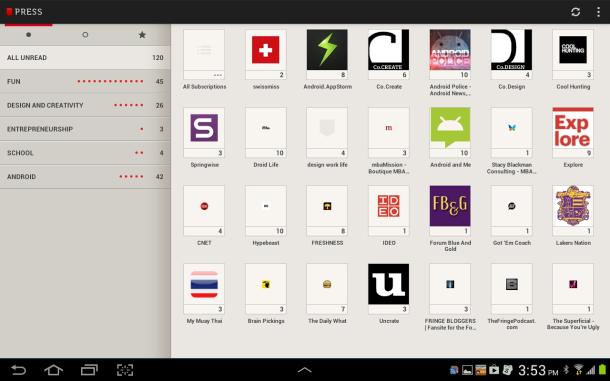Click the Lakers Nation feed name label
This screenshot has width=610, height=381.
pyautogui.click(x=573, y=243)
